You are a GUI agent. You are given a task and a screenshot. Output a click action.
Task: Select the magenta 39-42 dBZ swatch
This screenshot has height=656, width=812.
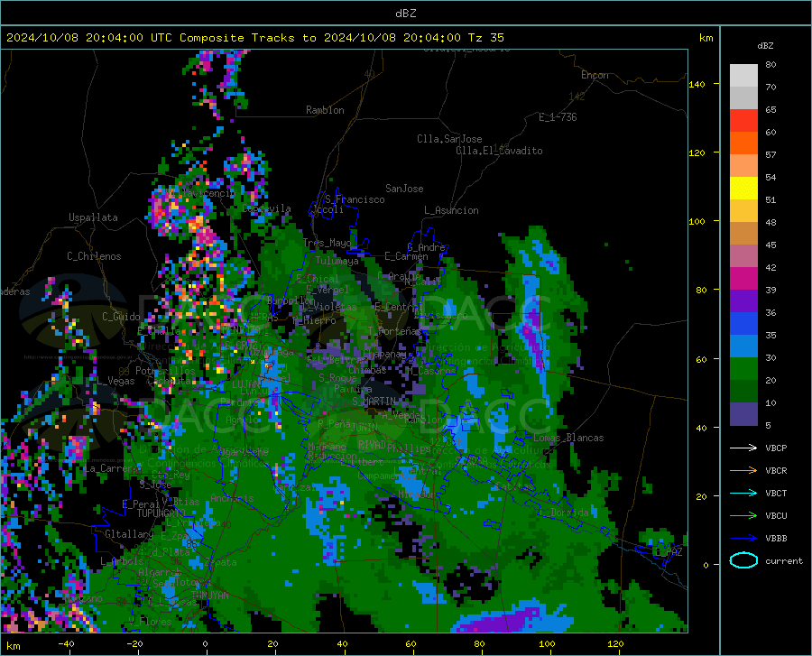click(743, 279)
